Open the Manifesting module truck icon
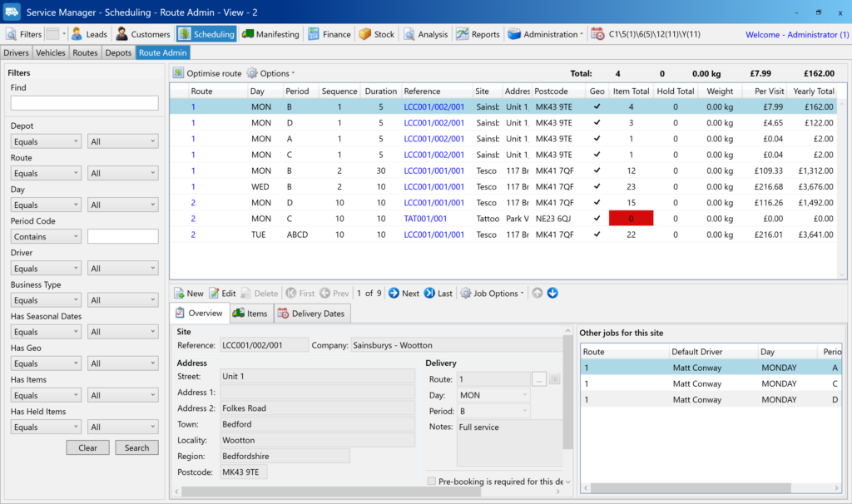 [x=249, y=34]
